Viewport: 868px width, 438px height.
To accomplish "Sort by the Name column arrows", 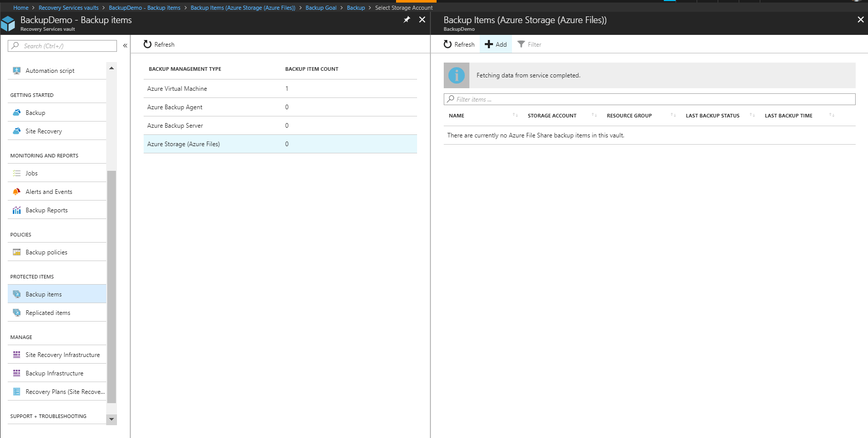I will 515,115.
